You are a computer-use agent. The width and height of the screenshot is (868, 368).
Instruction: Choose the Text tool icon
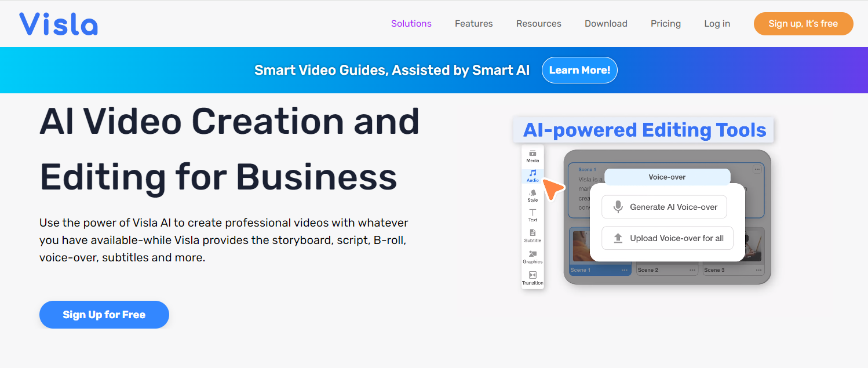533,213
